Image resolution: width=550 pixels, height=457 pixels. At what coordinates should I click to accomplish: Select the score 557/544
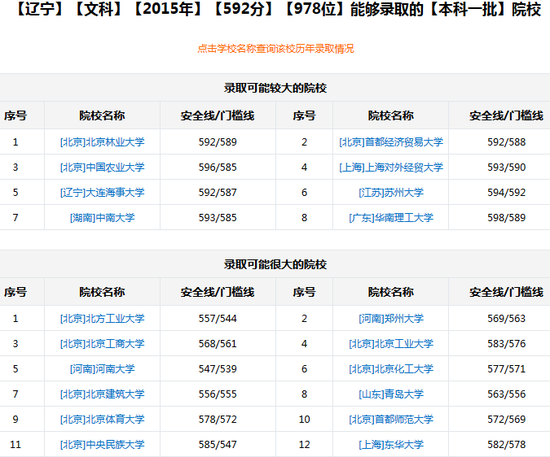(217, 318)
